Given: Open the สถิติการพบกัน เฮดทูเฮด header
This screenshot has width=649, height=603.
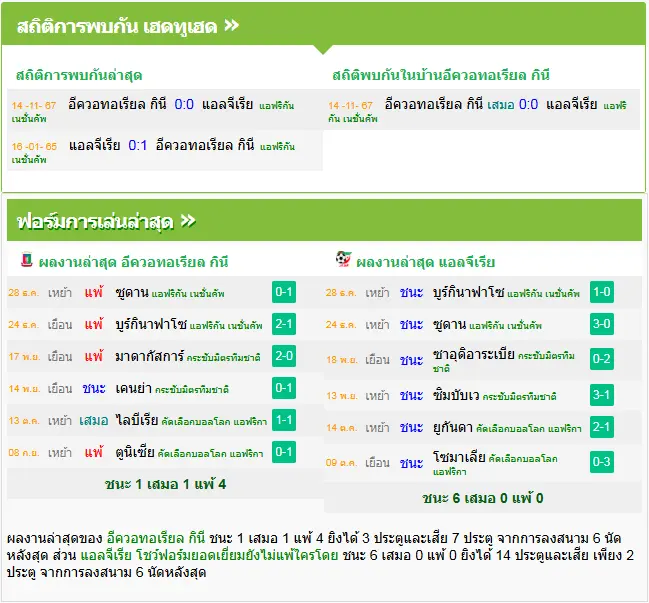Looking at the screenshot, I should 324,24.
